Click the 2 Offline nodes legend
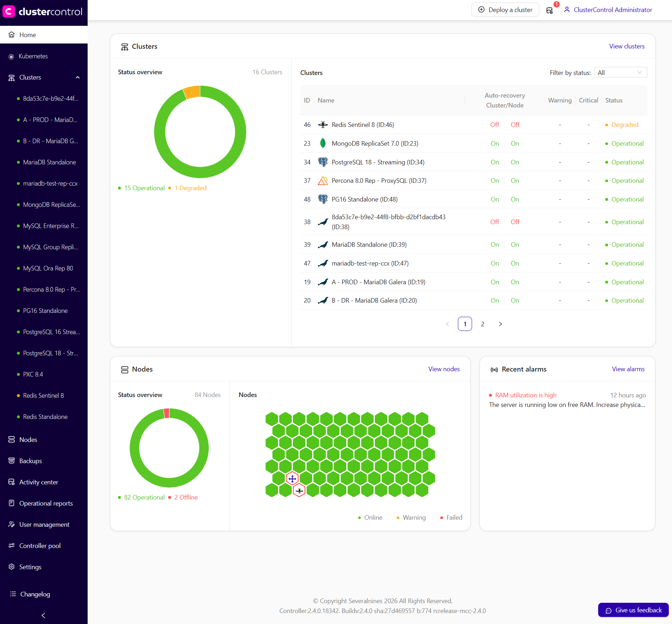This screenshot has height=624, width=672. pyautogui.click(x=183, y=497)
